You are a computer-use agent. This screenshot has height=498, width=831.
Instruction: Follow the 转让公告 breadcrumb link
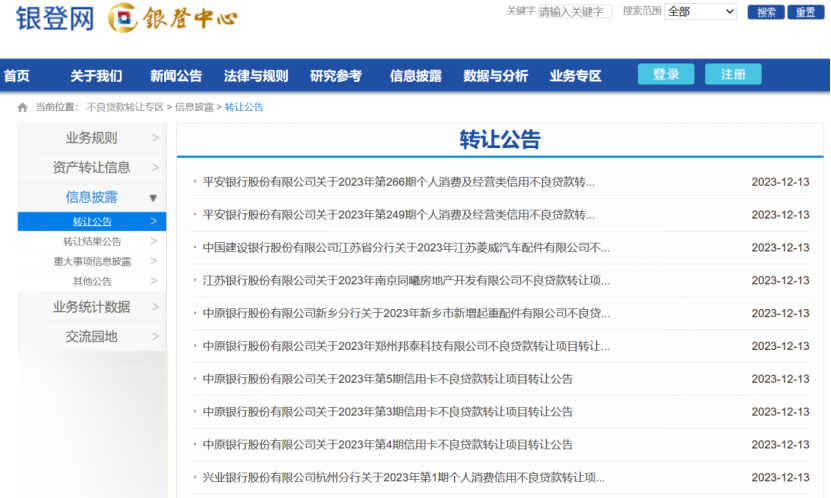[x=244, y=107]
